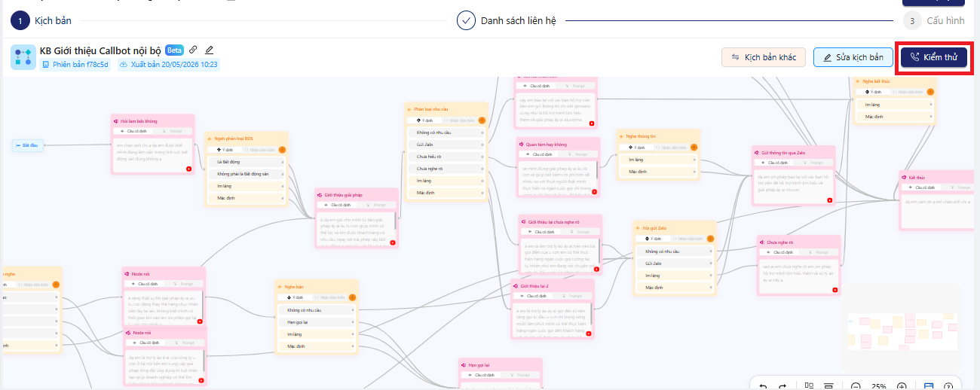
Task: Select the Bắt đầu start node
Action: [27, 145]
